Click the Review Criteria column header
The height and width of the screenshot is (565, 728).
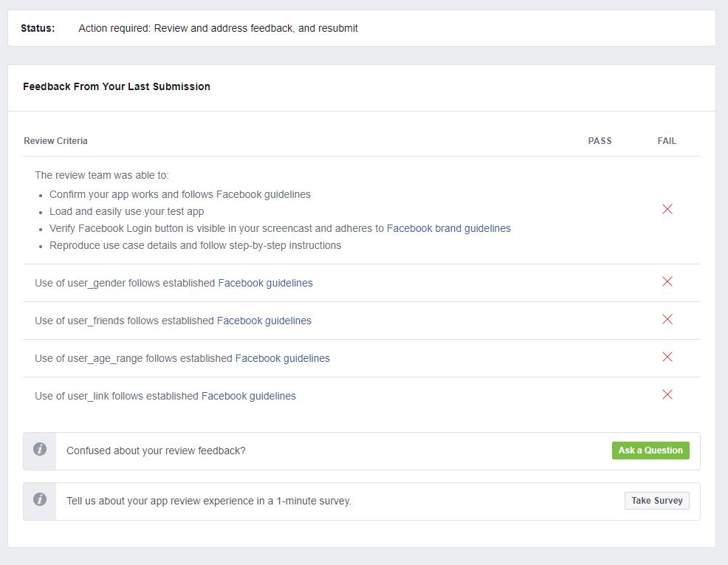[x=55, y=140]
